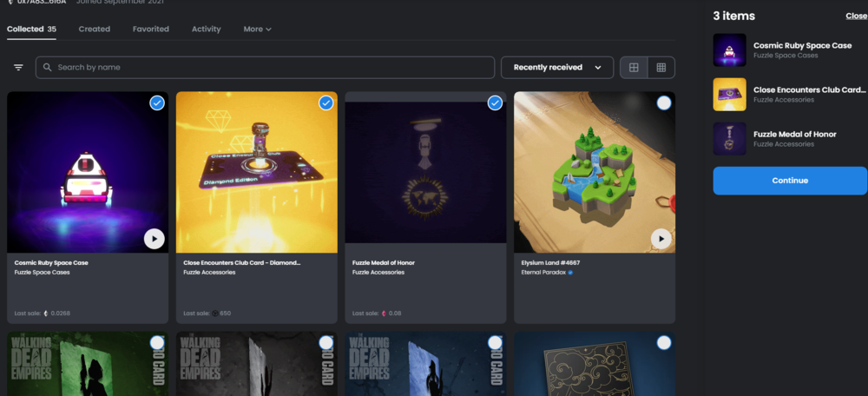The width and height of the screenshot is (868, 396).
Task: Click Fuzzle Space Cases in items panel
Action: pos(786,56)
